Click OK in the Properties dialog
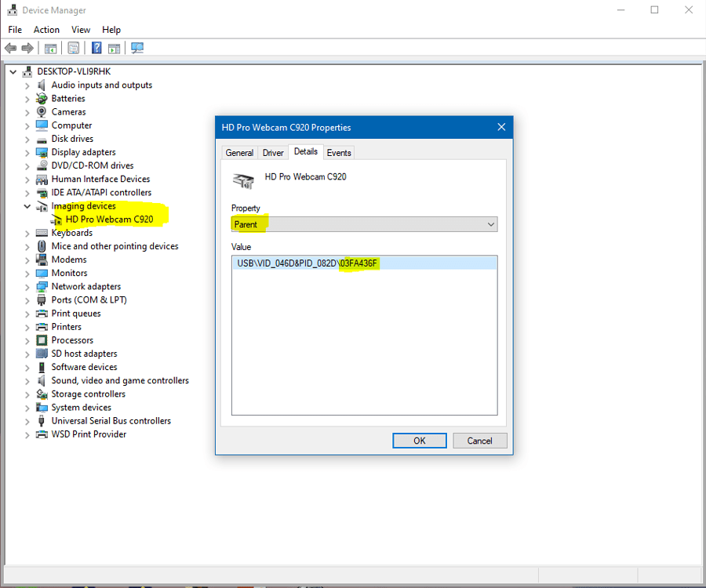The height and width of the screenshot is (588, 706). tap(419, 441)
